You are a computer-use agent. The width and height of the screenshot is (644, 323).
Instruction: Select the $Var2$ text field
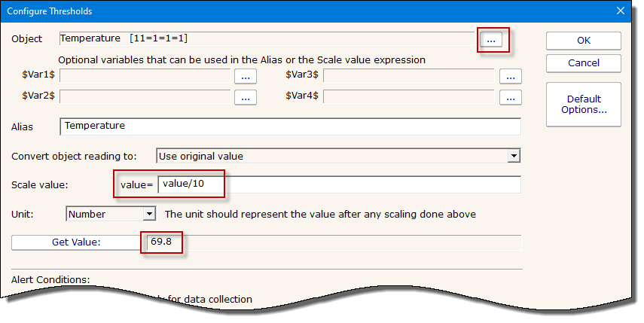145,96
